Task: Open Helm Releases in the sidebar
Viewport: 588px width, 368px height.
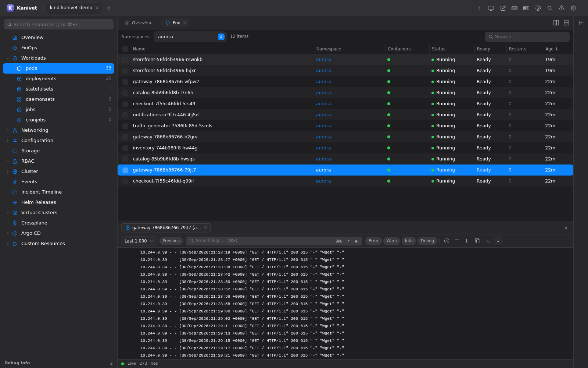Action: pos(58,202)
